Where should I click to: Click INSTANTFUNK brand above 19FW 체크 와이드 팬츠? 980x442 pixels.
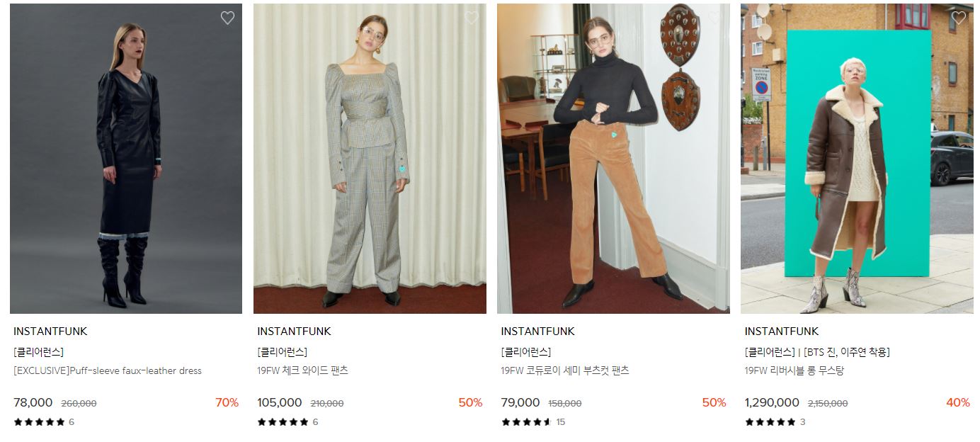click(x=294, y=331)
